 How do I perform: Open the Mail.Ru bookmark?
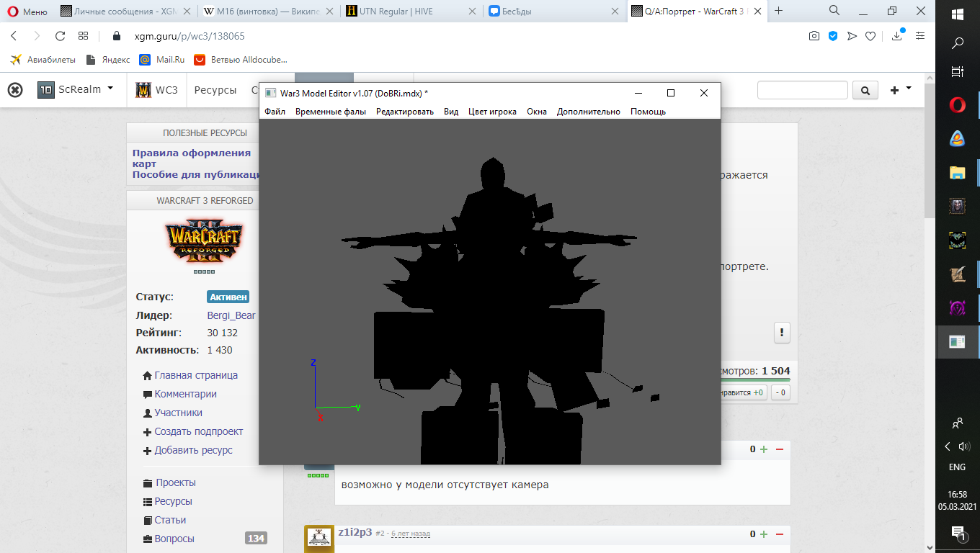point(162,60)
